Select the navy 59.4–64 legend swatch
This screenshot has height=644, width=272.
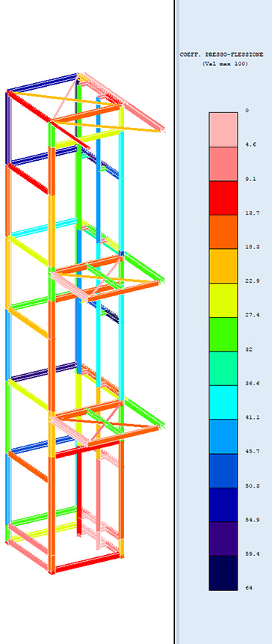[223, 573]
